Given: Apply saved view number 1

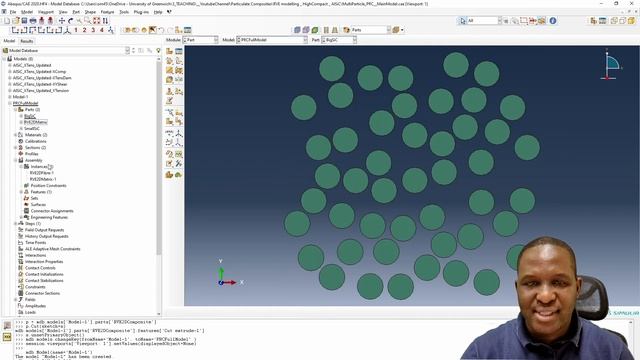Looking at the screenshot, I should (x=76, y=30).
